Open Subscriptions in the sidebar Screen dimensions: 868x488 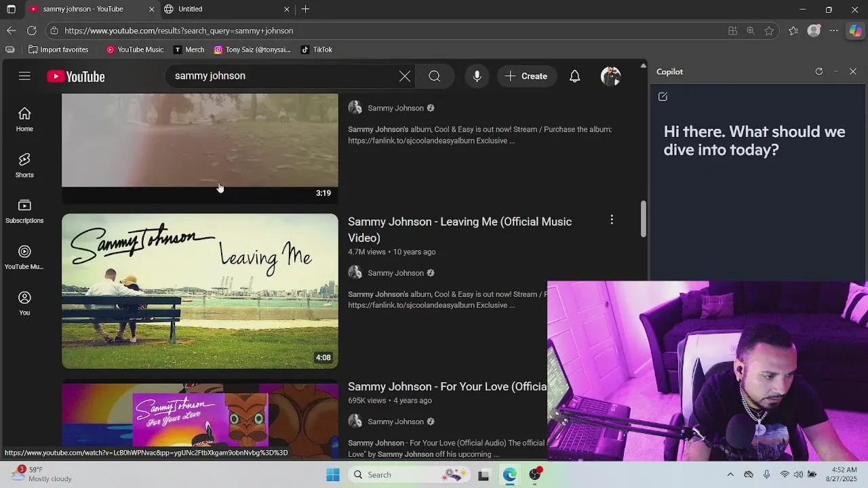pos(24,211)
